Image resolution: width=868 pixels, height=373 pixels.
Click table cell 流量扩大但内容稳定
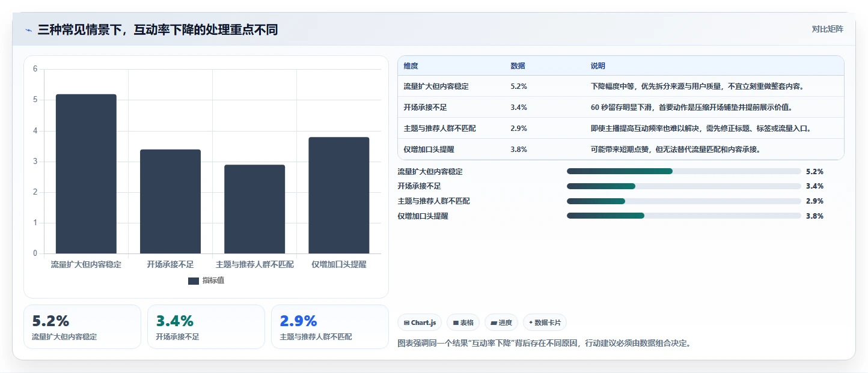coord(436,86)
